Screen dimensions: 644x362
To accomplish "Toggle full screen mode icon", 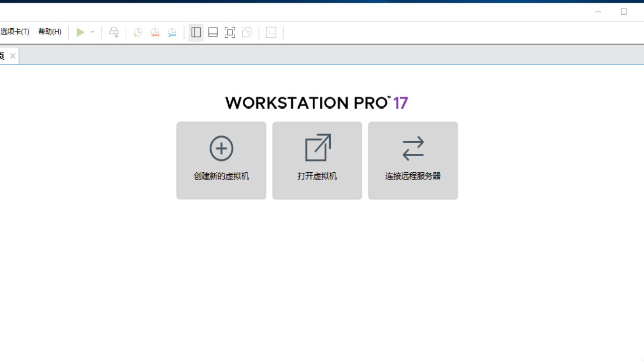I will click(229, 32).
